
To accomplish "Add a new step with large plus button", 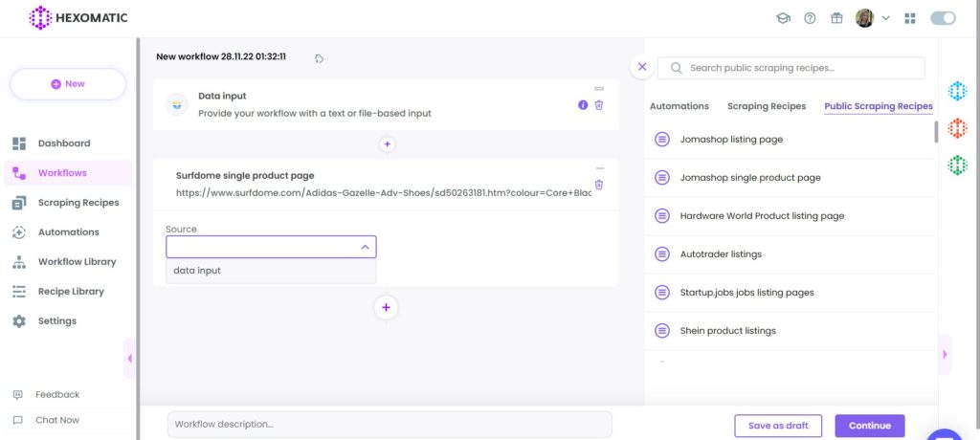I will point(387,307).
